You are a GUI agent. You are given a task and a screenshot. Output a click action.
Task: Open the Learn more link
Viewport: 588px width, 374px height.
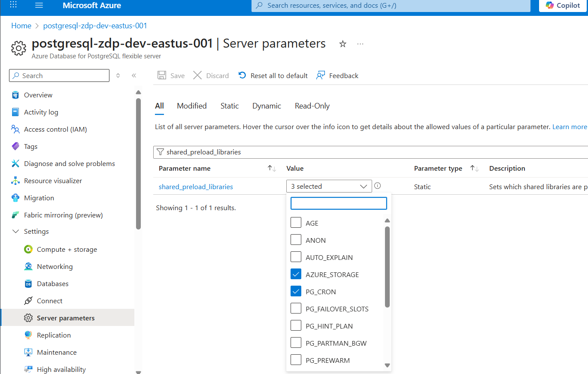(x=569, y=127)
